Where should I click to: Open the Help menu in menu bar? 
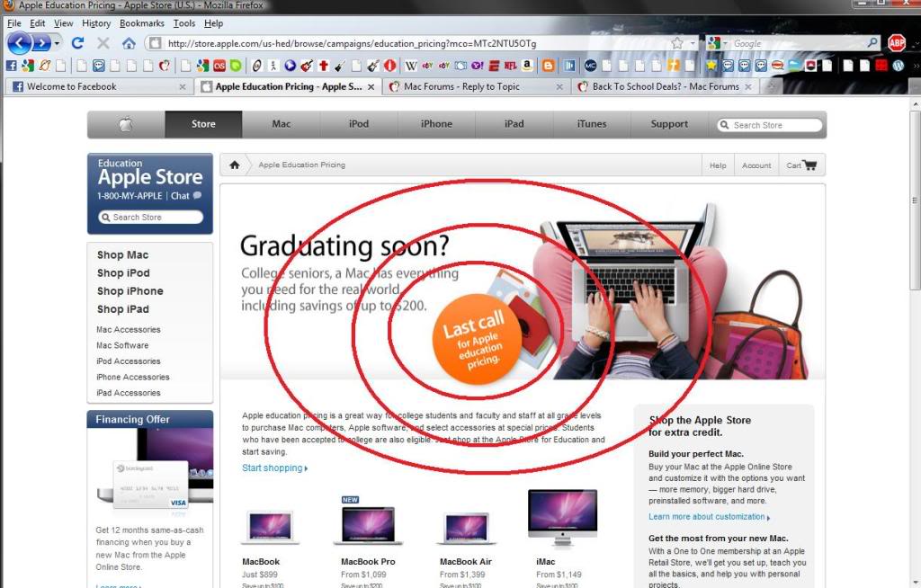tap(214, 23)
